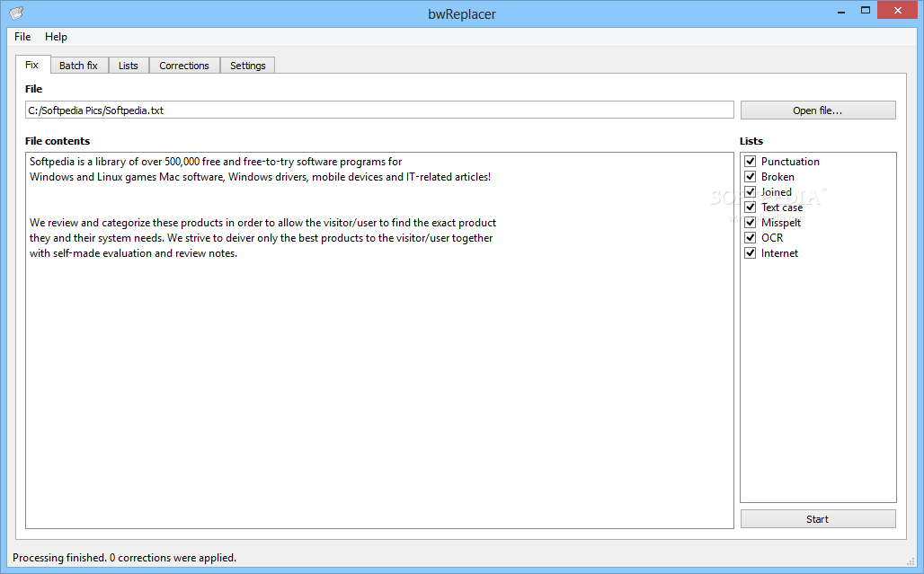Image resolution: width=924 pixels, height=574 pixels.
Task: Go to the Settings tab
Action: coord(247,66)
